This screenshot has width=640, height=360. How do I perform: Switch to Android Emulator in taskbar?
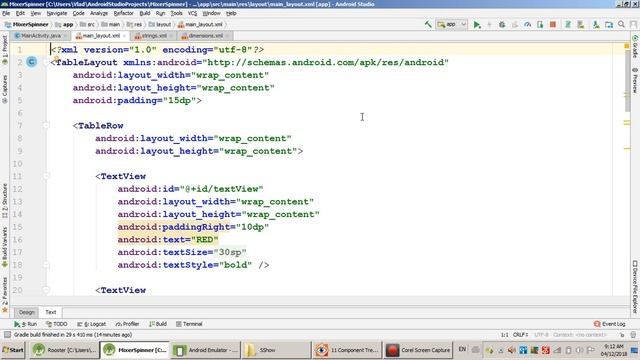(x=206, y=350)
